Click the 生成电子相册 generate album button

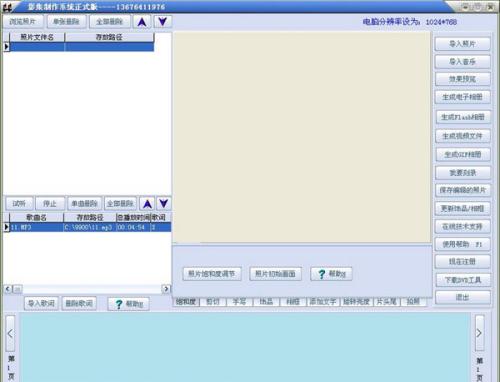point(463,97)
